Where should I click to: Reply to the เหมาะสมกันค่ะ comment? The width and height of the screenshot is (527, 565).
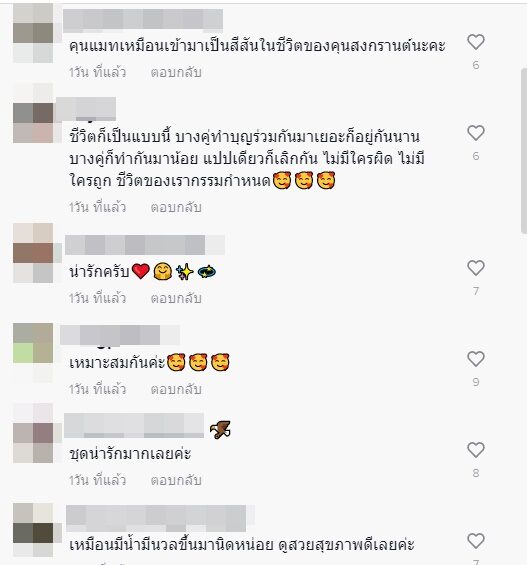[x=176, y=390]
